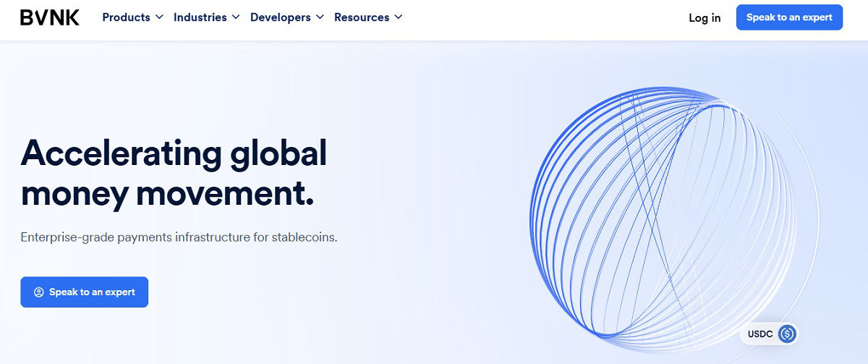
Task: Click the USDC coin icon
Action: point(787,334)
